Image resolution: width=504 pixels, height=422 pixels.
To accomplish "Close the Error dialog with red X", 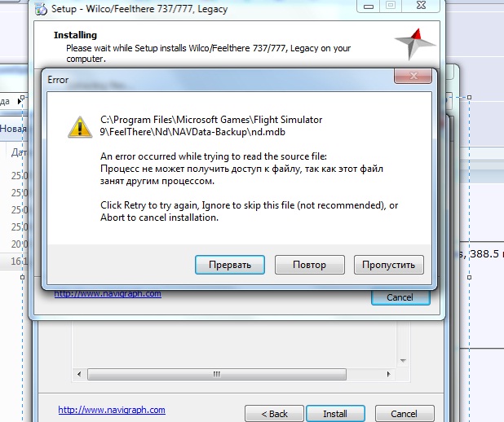I will click(x=413, y=76).
